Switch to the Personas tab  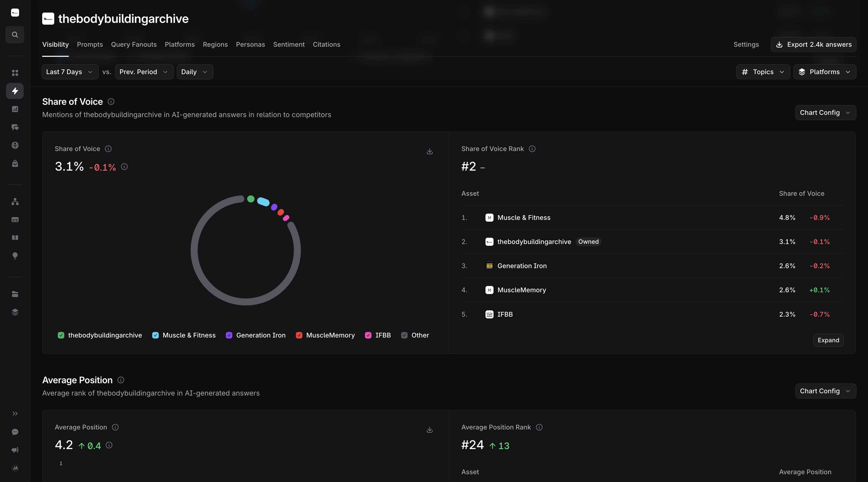[x=250, y=44]
